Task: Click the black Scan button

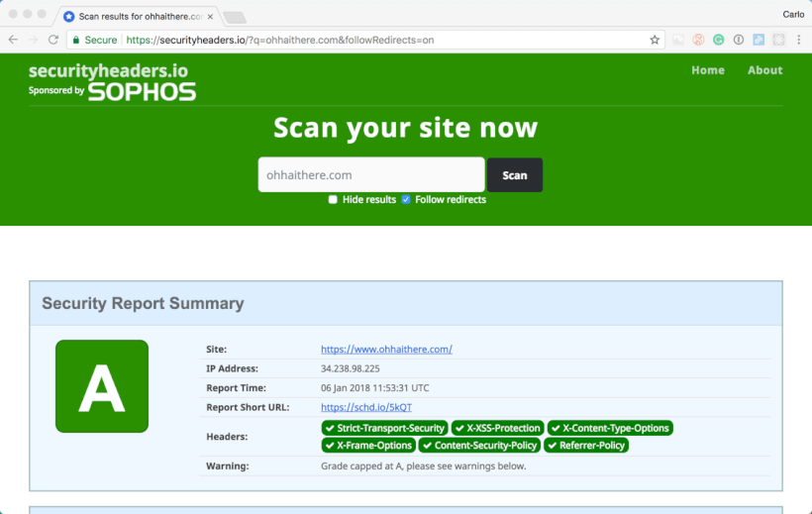Action: (515, 175)
